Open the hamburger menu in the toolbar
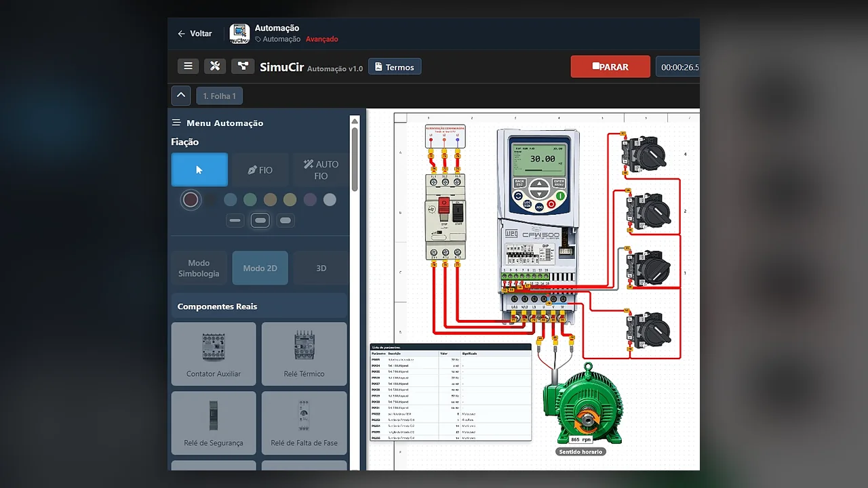 pyautogui.click(x=188, y=66)
